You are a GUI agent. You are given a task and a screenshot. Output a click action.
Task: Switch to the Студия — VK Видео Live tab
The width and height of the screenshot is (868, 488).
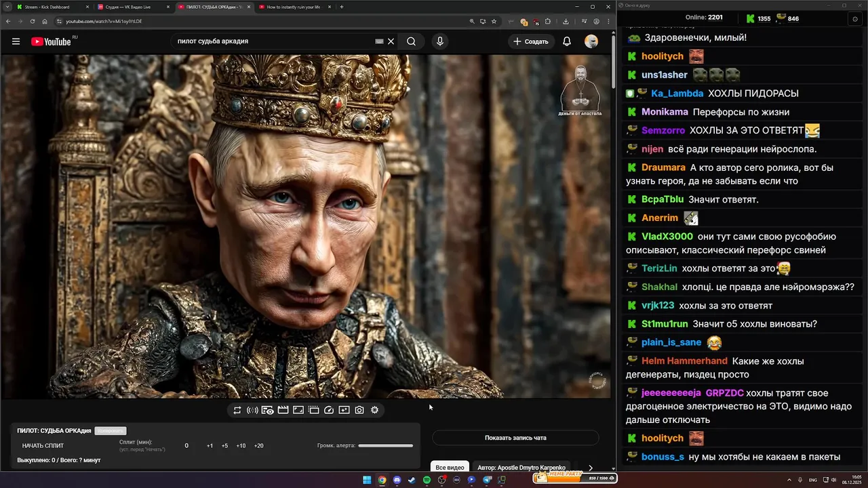tap(129, 7)
